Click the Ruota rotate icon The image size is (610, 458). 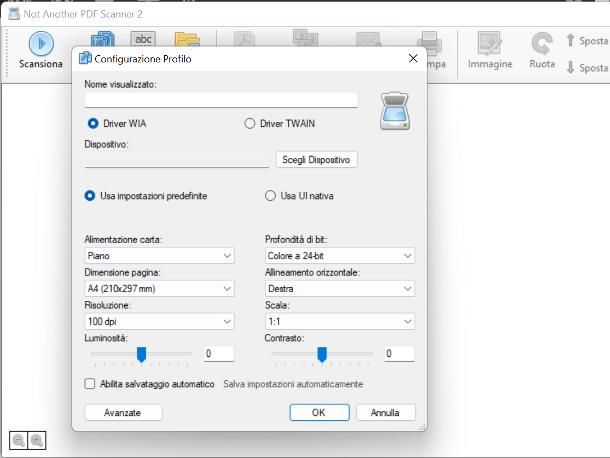click(542, 43)
